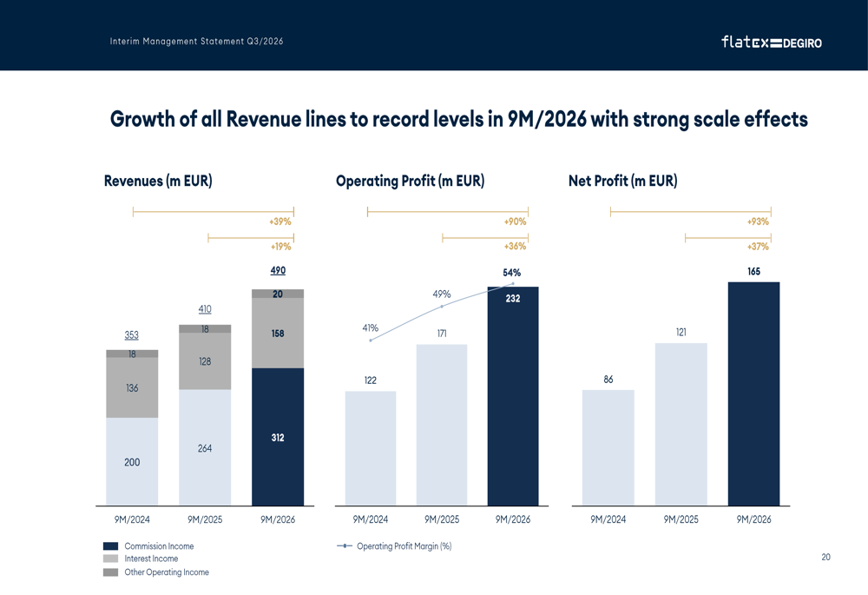Click the flatexDEGIRO logo in header
This screenshot has width=868, height=595.
tap(771, 42)
